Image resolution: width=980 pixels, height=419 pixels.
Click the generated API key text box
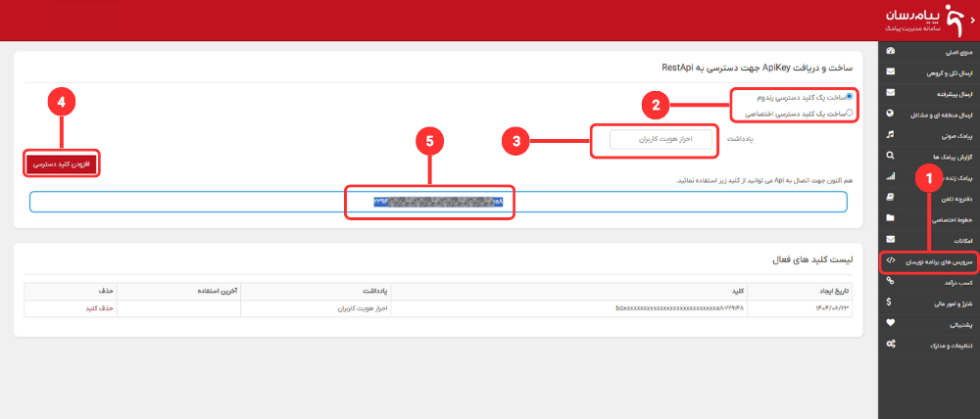[x=437, y=202]
